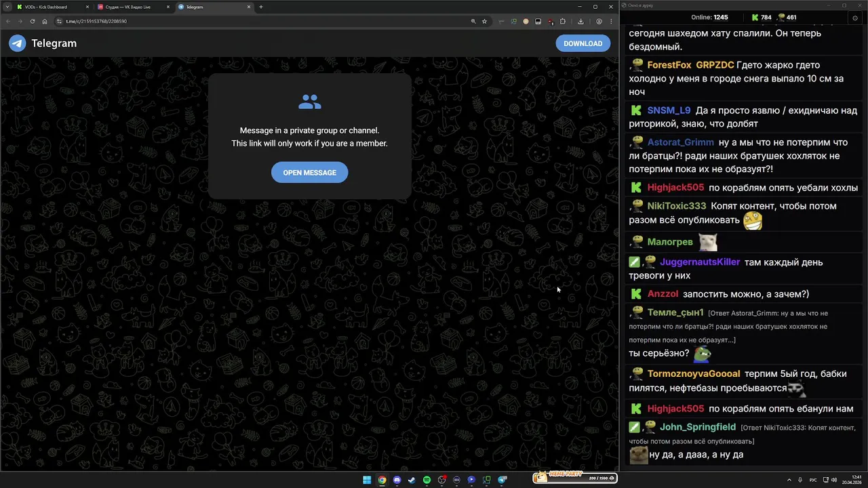The image size is (868, 488).
Task: Close the VK Видео Live tab
Action: tap(167, 7)
